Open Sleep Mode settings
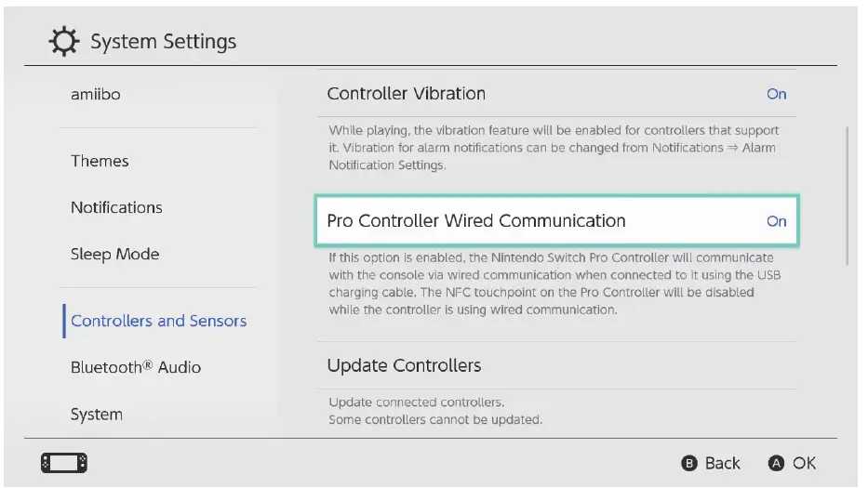 pos(114,254)
